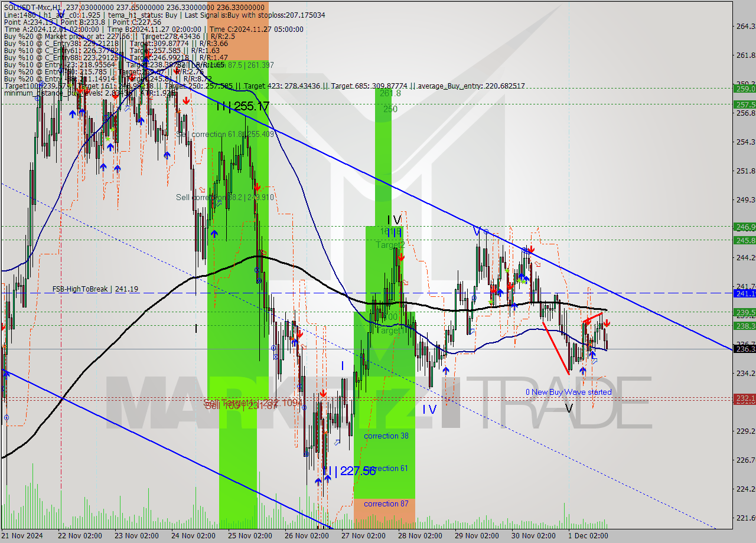Viewport: 756px width, 543px height.
Task: Click the 221.6 price axis value
Action: [745, 518]
